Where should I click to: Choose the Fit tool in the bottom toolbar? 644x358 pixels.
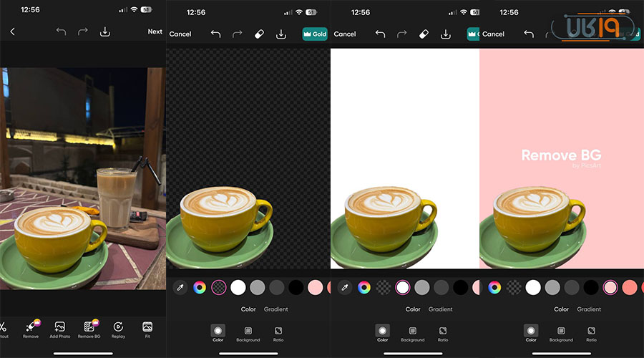147,327
